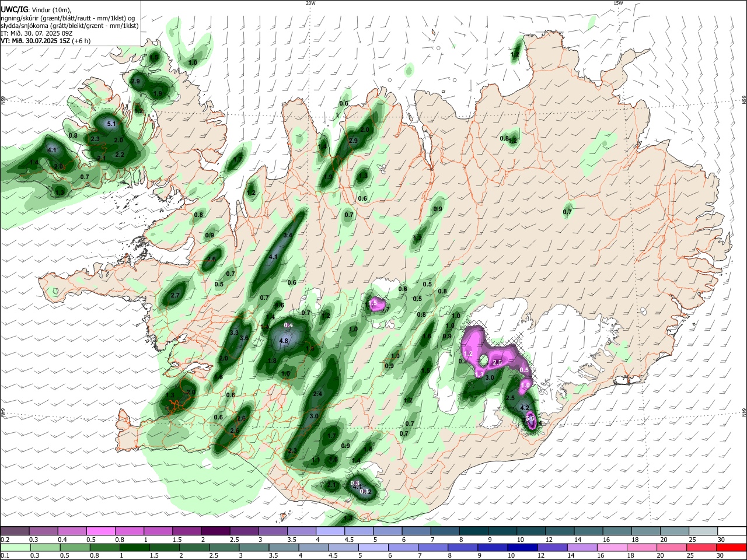Pick the dark navy blue rain legend swatch
747x560 pixels.
click(521, 547)
